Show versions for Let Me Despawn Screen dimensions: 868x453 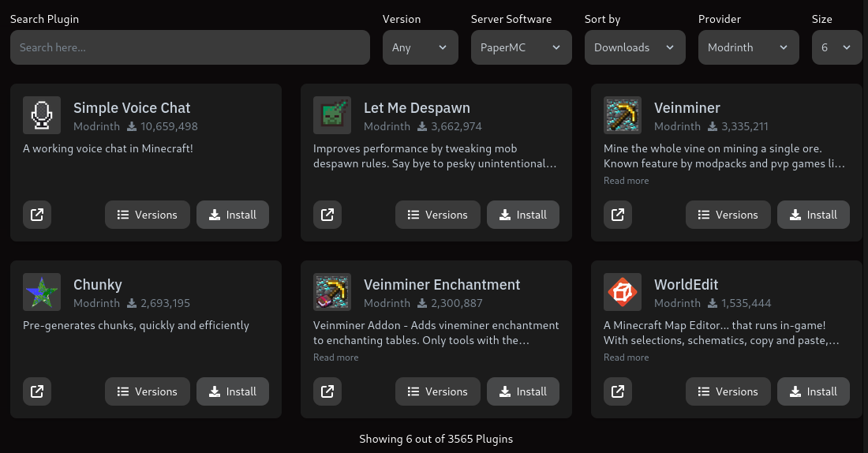tap(438, 215)
